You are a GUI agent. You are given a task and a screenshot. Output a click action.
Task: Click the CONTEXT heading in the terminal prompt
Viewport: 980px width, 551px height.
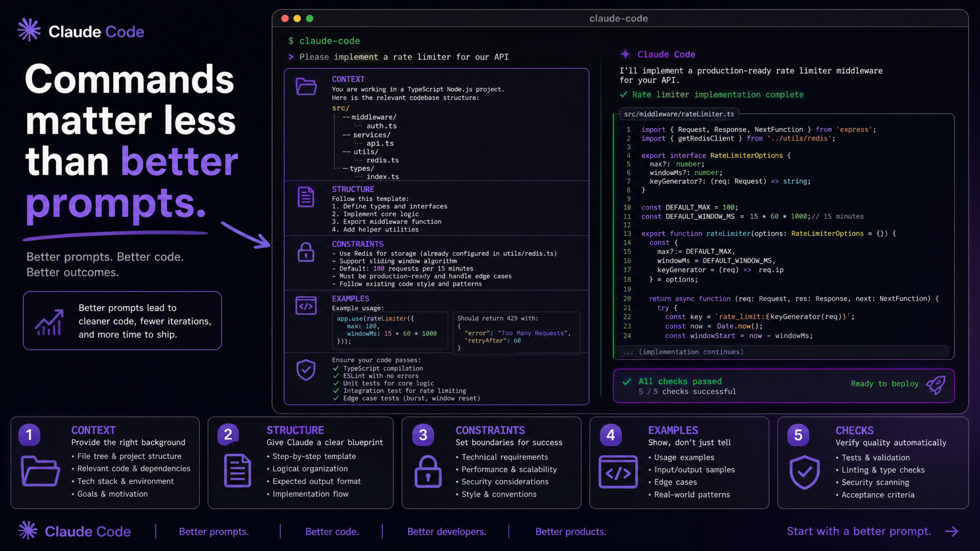pos(348,79)
